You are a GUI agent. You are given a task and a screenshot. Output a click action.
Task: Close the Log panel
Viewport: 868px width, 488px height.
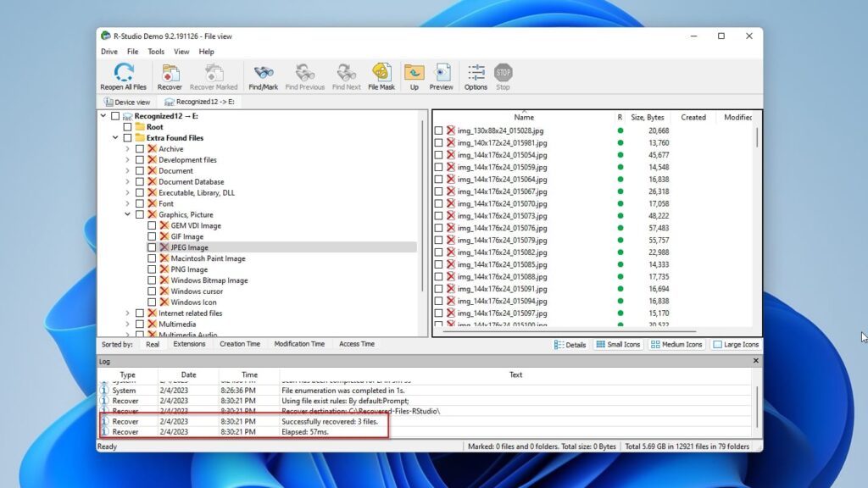click(x=755, y=361)
